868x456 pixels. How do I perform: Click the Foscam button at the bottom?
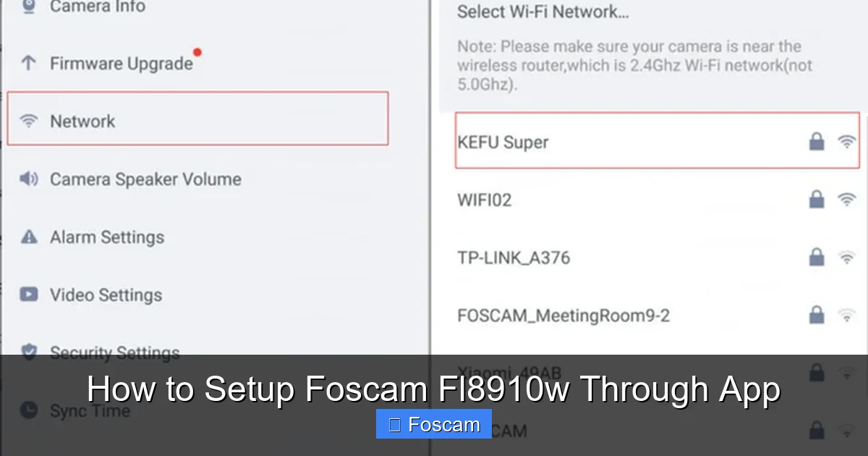coord(433,423)
